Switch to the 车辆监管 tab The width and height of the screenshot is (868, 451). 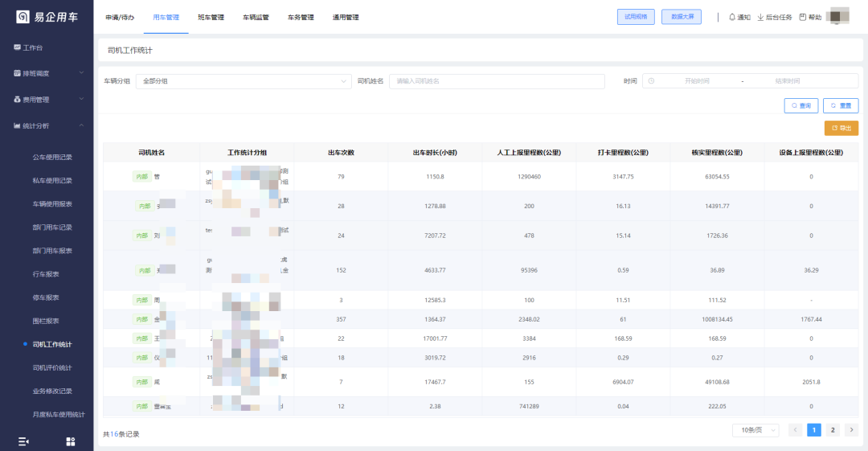click(256, 17)
